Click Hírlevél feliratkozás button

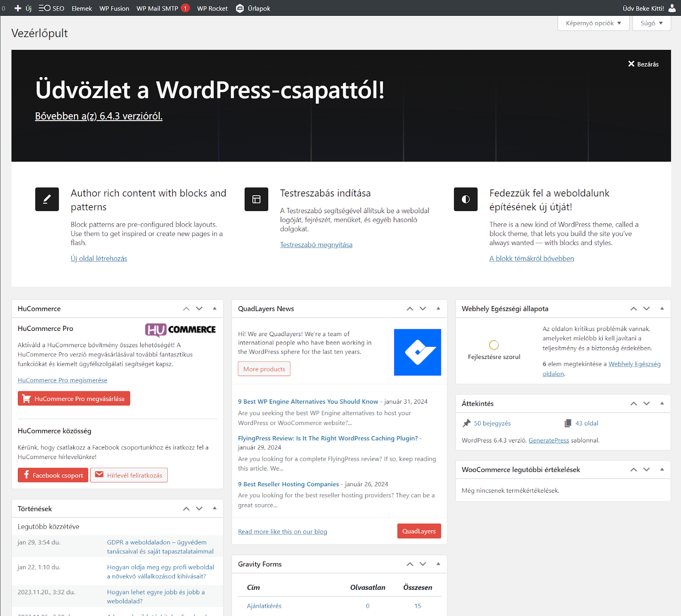129,475
